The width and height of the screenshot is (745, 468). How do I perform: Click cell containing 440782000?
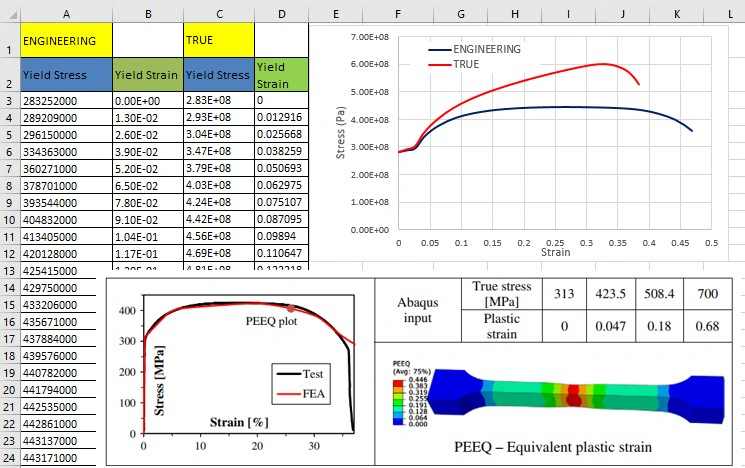pyautogui.click(x=58, y=373)
